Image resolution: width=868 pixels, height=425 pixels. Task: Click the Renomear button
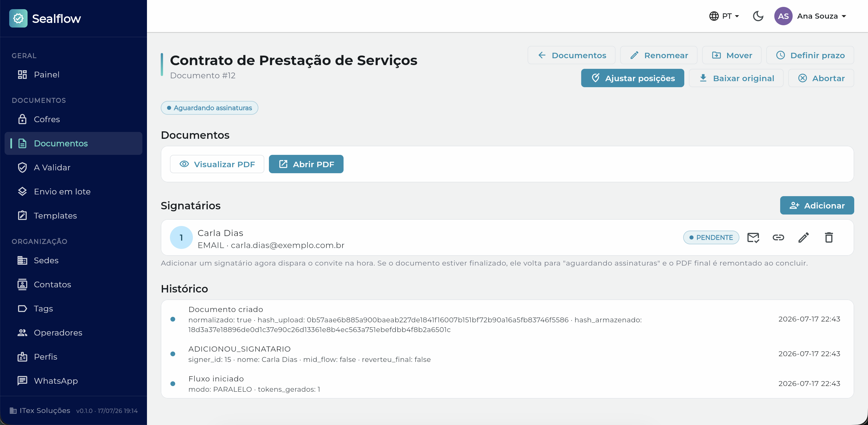(x=659, y=55)
